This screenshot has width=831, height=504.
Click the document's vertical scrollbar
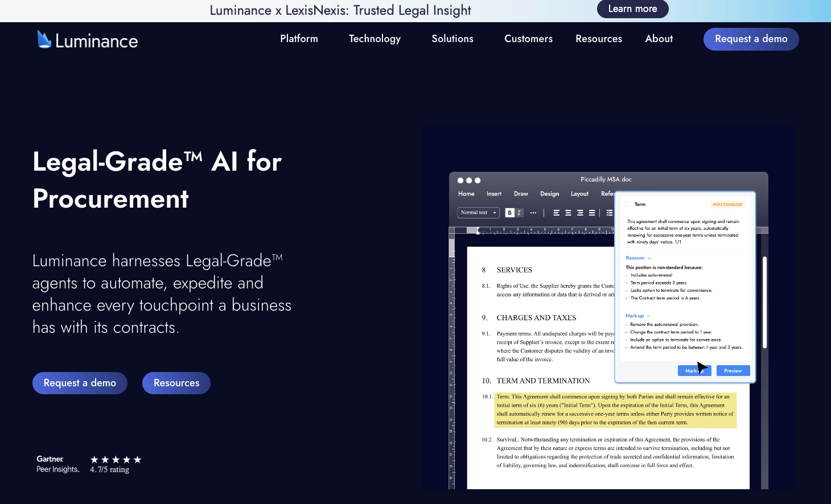pyautogui.click(x=764, y=302)
